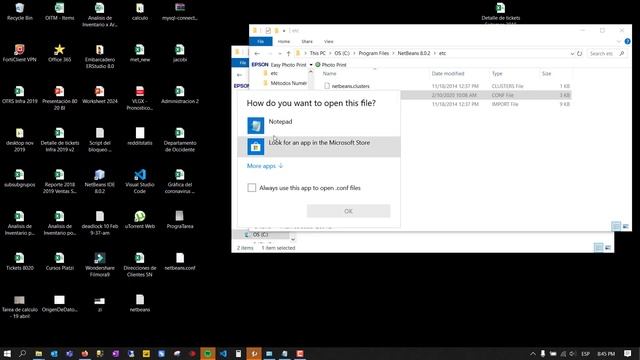Open Wondershare Filmora9 desktop shortcut
640x360 pixels.
click(100, 264)
